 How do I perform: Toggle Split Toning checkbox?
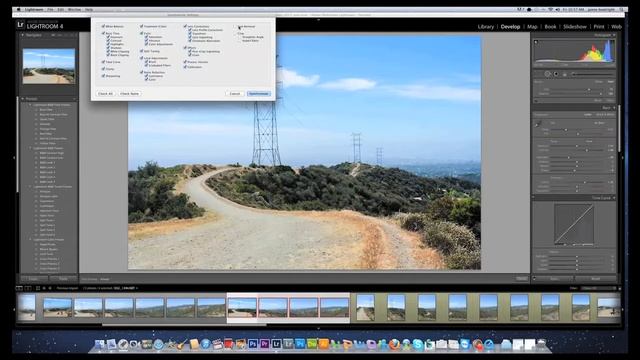pyautogui.click(x=141, y=51)
